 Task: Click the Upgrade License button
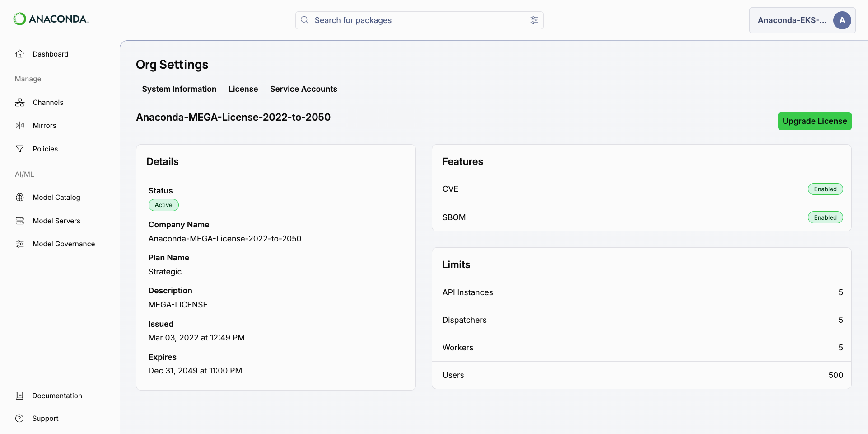click(815, 121)
